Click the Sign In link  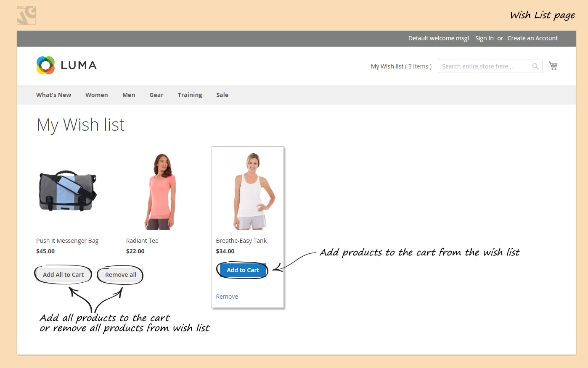coord(484,38)
